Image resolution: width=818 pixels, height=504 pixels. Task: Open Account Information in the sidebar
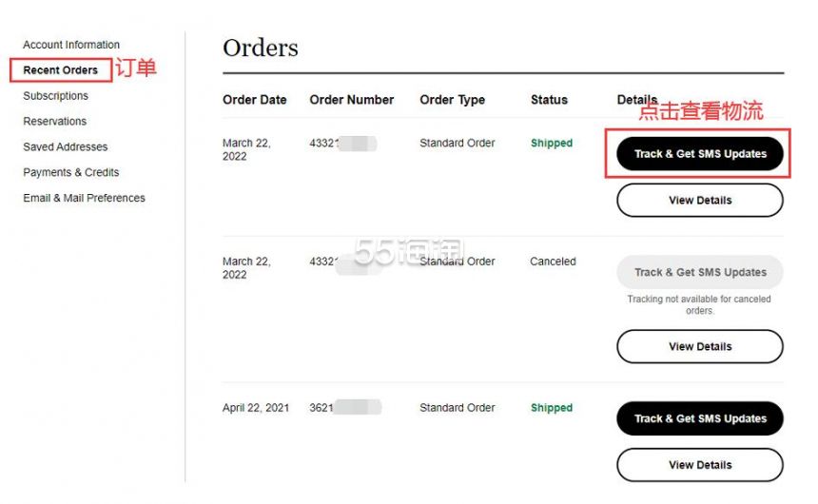[71, 45]
